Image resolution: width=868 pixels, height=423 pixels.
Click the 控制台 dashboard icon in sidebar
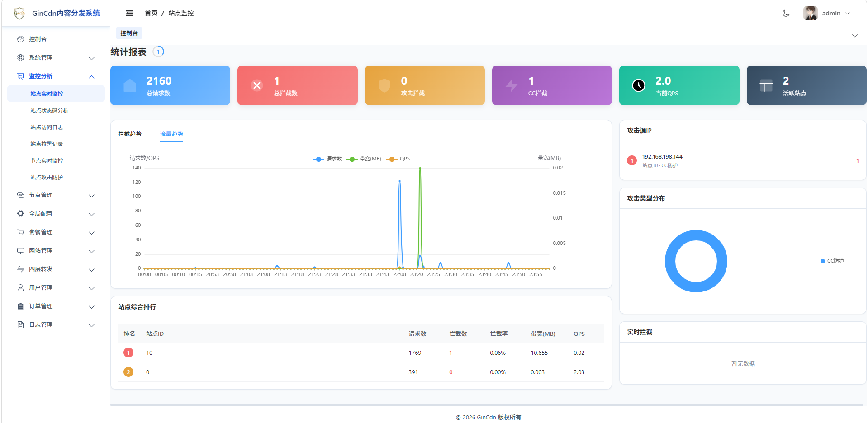[x=20, y=39]
